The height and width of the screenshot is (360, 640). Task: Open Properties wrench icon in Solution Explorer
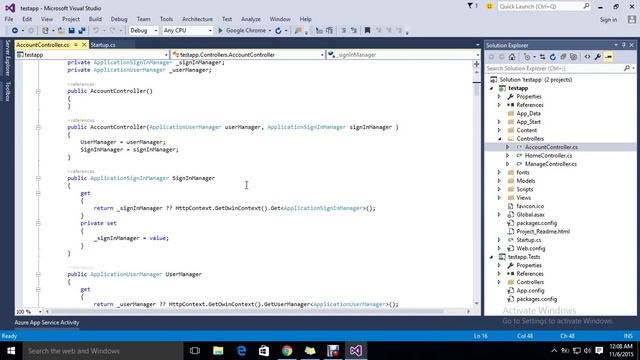coord(598,57)
